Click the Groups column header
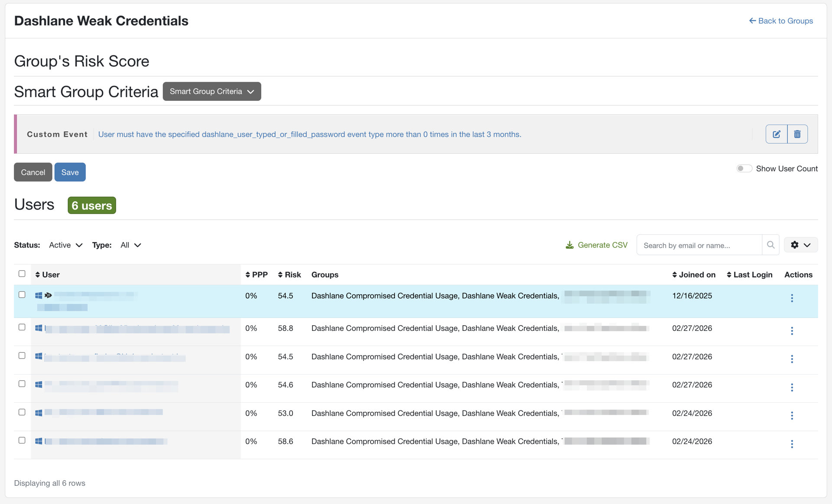This screenshot has width=832, height=504. [325, 275]
